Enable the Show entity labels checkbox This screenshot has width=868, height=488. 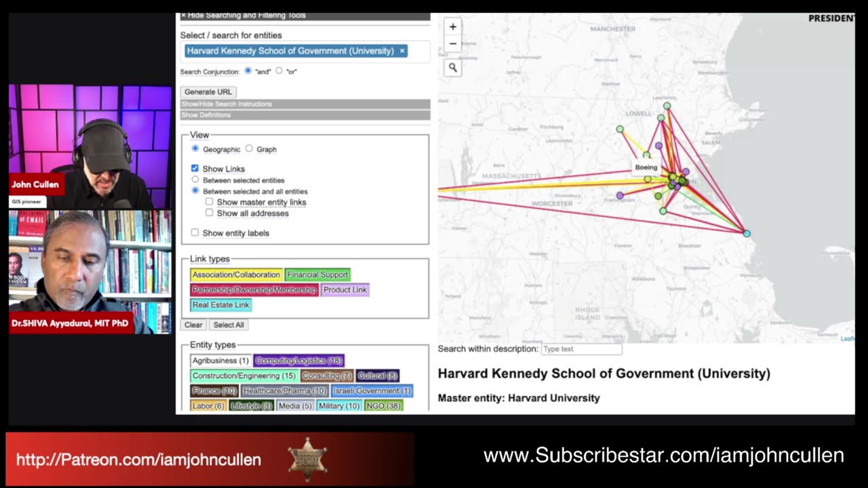(195, 232)
